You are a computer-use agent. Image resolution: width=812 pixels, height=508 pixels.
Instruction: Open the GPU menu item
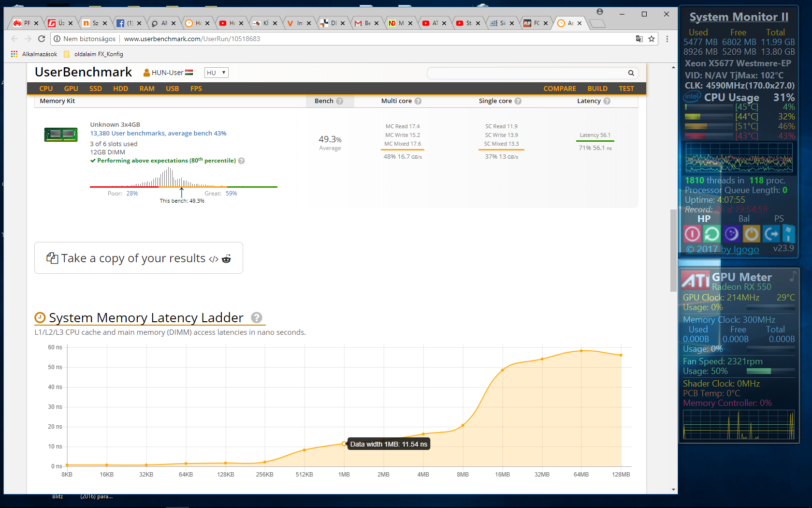tap(71, 89)
